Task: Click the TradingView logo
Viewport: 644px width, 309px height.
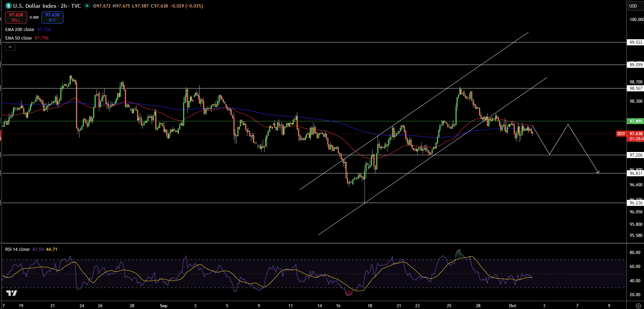Action: coord(11,293)
